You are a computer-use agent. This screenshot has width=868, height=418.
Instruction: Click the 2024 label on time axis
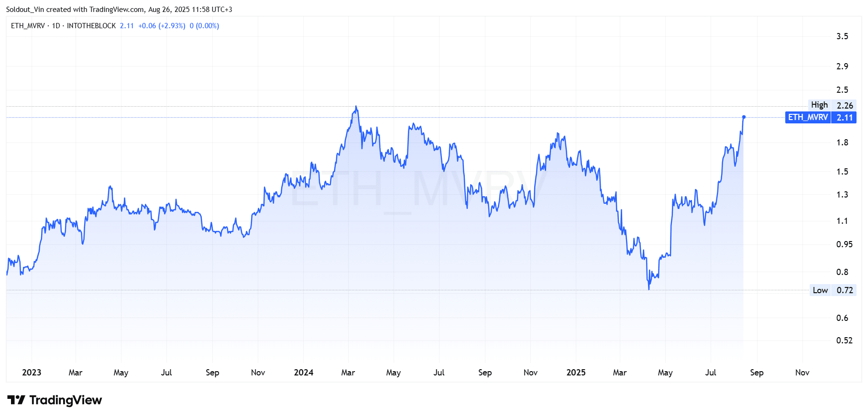304,373
